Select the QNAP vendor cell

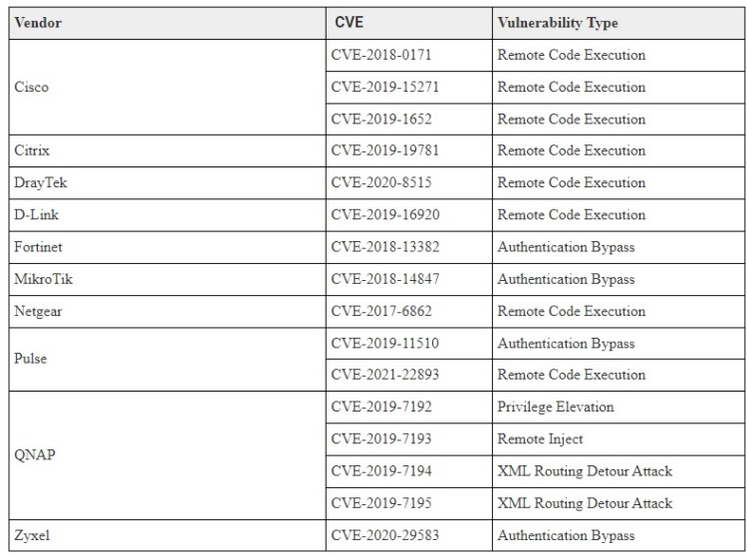(35, 454)
